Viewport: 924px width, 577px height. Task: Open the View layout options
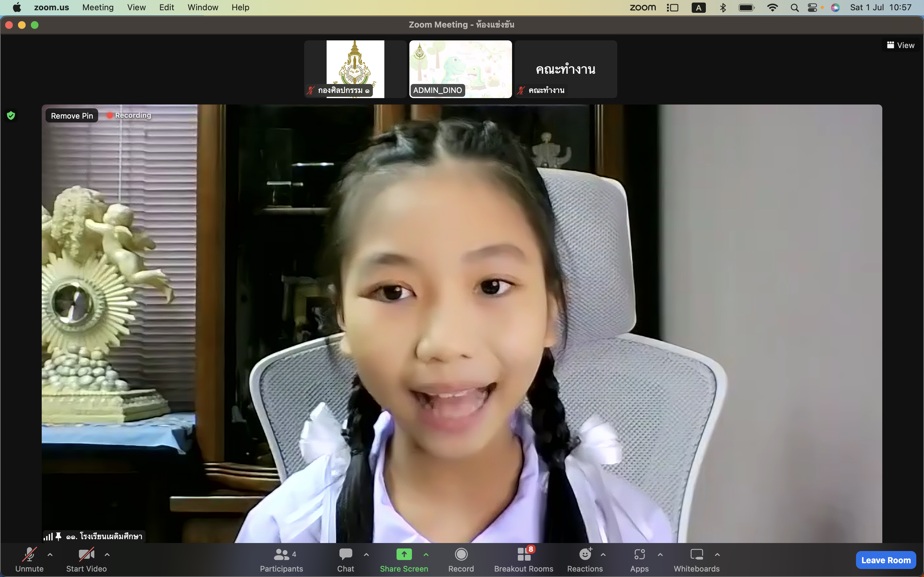pos(900,45)
